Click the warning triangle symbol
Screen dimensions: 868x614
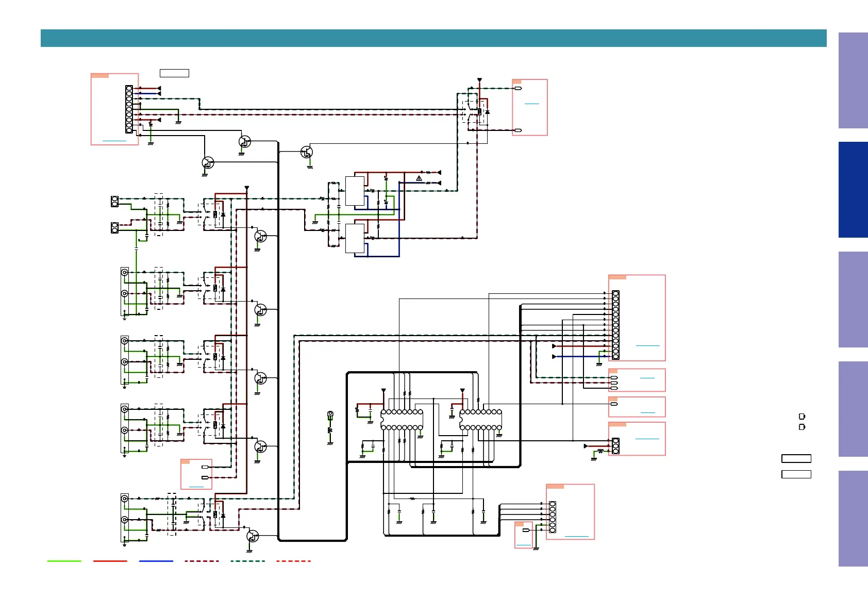coord(419,178)
